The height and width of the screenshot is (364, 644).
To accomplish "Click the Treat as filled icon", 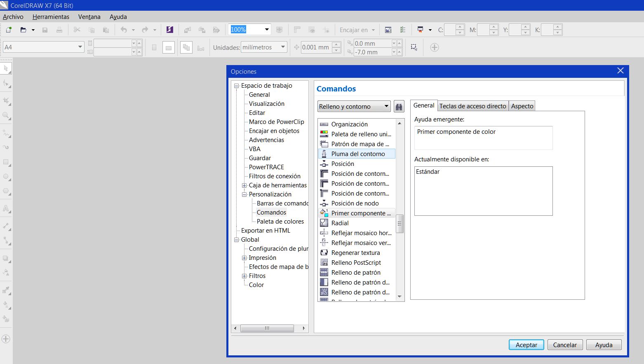I will click(414, 47).
